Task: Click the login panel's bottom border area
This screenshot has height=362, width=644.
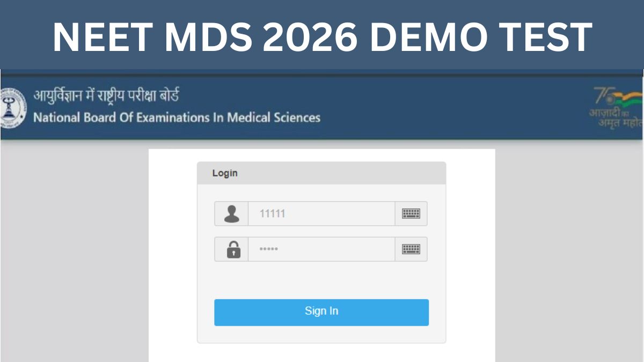Action: click(x=321, y=342)
